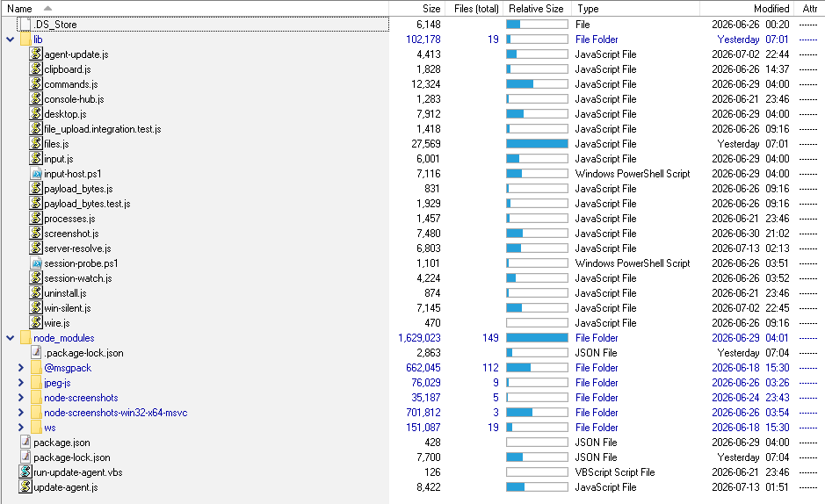
Task: Select the payload_bytes.test.js file name
Action: [x=87, y=204]
